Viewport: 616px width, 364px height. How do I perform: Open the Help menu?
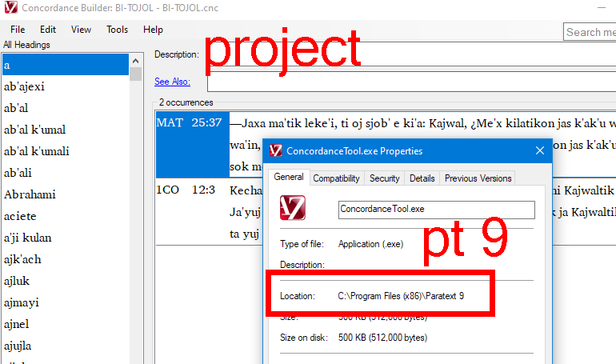click(153, 30)
